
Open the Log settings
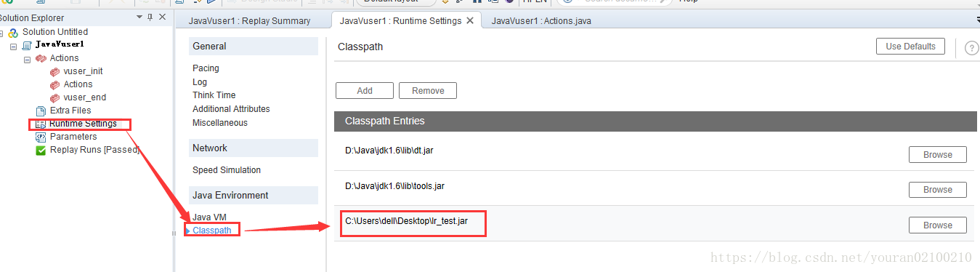pos(200,82)
